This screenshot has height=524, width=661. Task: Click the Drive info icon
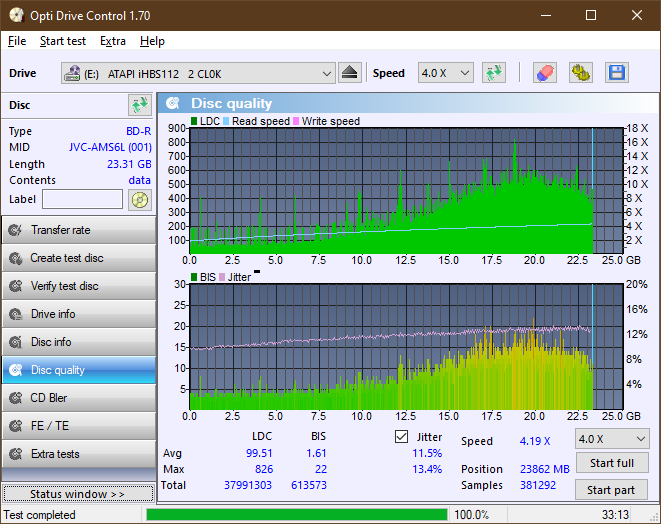click(x=16, y=314)
